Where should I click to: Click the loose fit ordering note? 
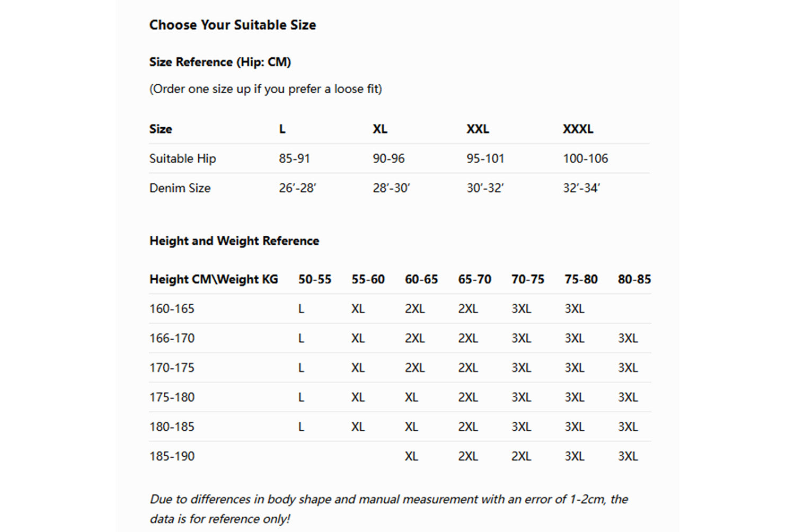(x=266, y=89)
